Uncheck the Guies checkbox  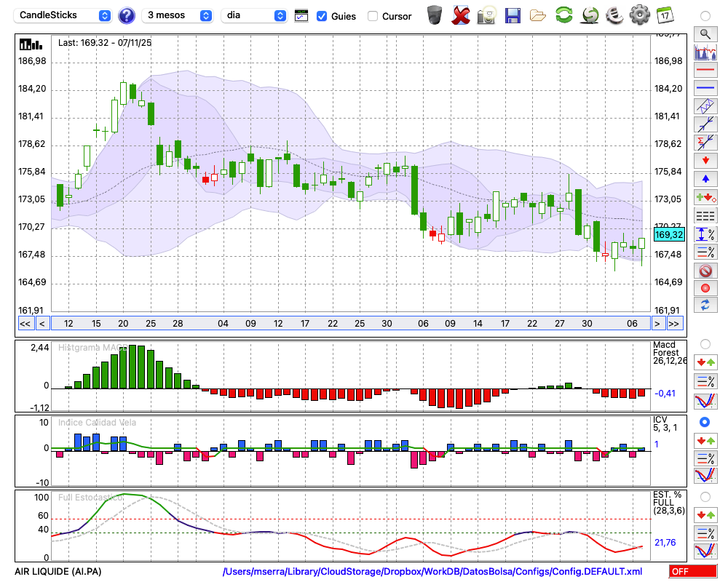(322, 16)
